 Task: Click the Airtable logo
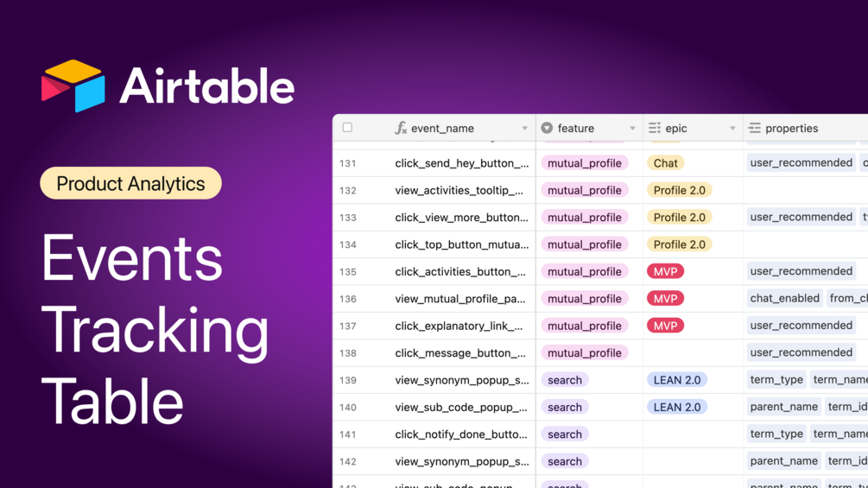(168, 86)
